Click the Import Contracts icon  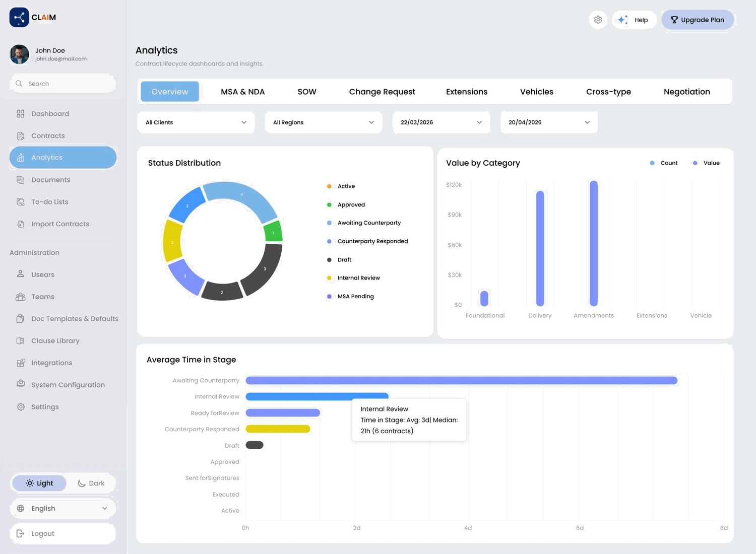pyautogui.click(x=21, y=224)
